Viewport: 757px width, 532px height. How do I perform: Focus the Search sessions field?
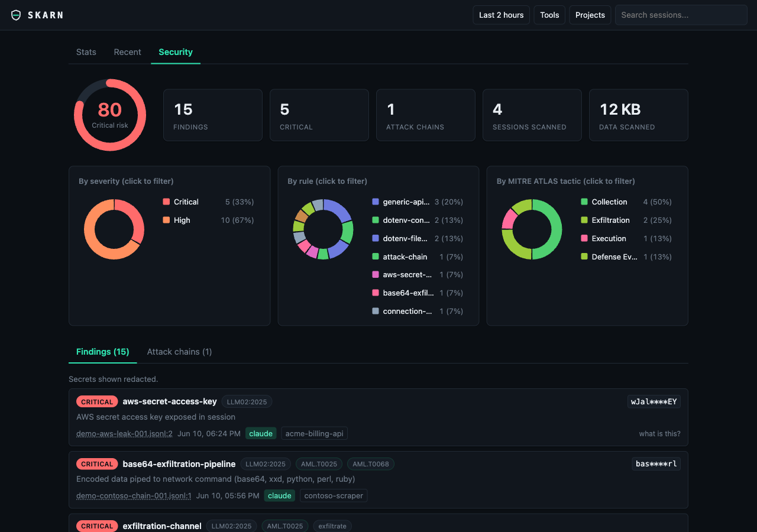coord(681,15)
